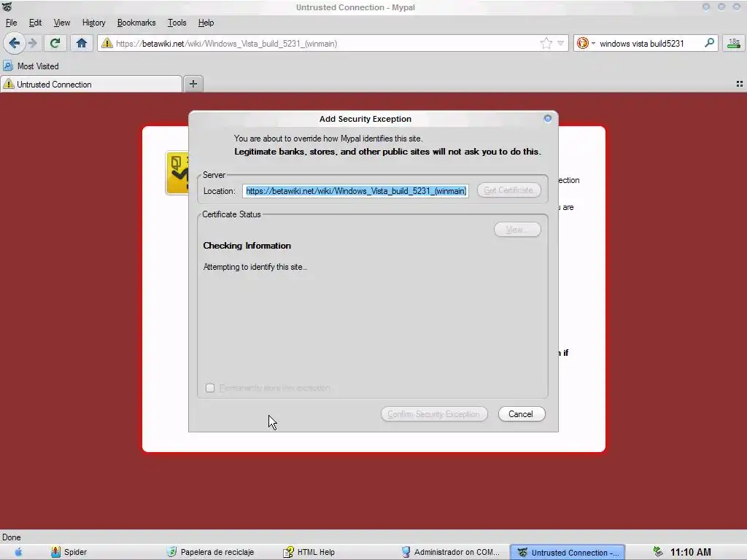Bookmark this page with the star icon

(x=546, y=43)
